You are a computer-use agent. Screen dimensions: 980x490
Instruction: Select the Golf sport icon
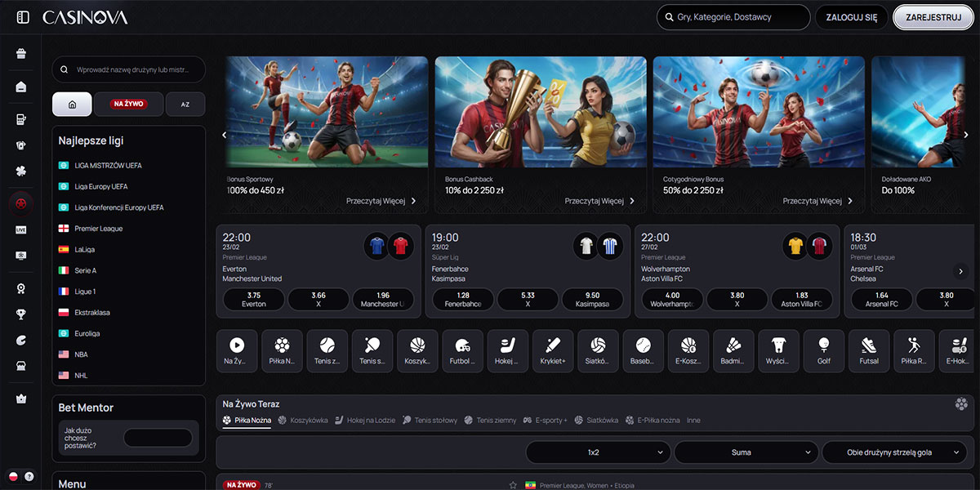823,351
